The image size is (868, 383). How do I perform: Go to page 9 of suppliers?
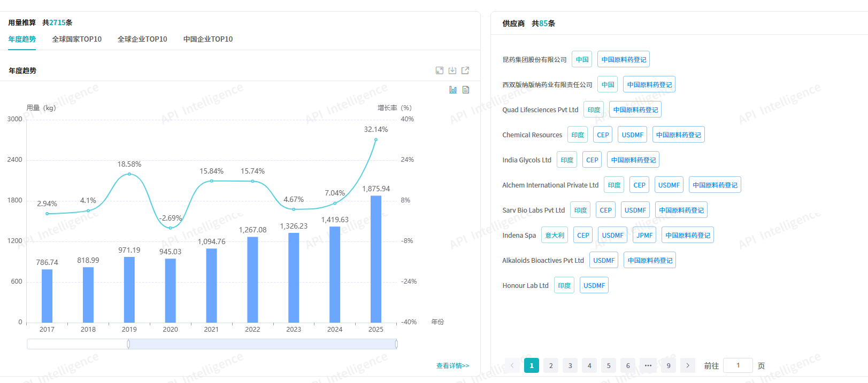(669, 365)
